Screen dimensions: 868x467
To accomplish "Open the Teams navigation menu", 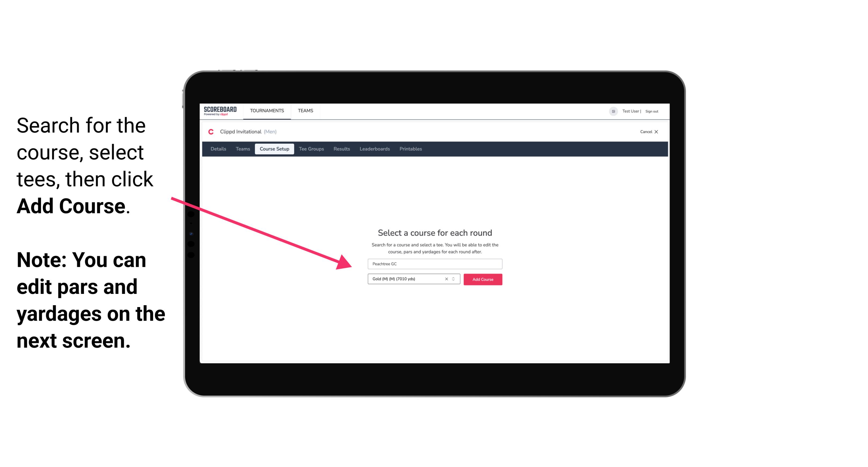I will point(305,110).
